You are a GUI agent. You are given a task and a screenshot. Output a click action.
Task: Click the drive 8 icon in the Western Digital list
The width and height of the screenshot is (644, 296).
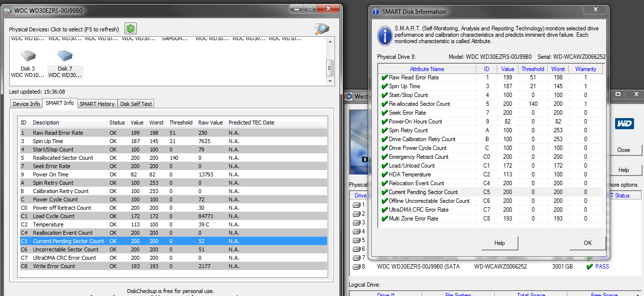click(x=357, y=267)
